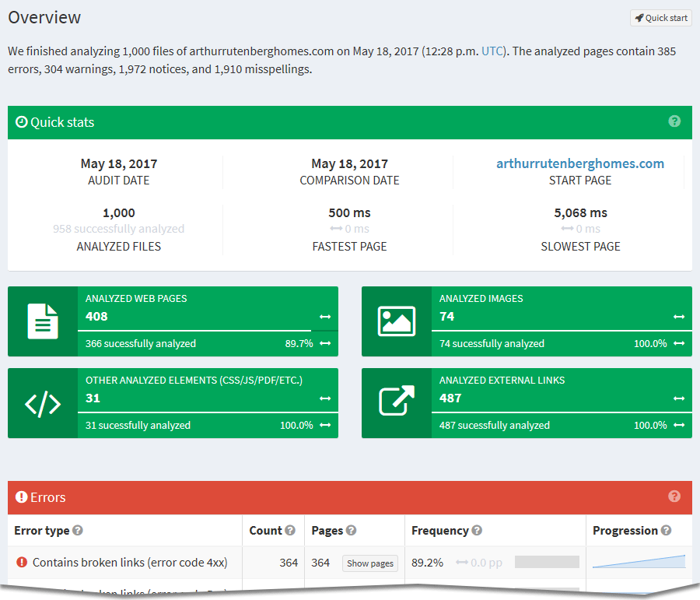Click the Errors section help icon
The height and width of the screenshot is (600, 700).
[674, 496]
